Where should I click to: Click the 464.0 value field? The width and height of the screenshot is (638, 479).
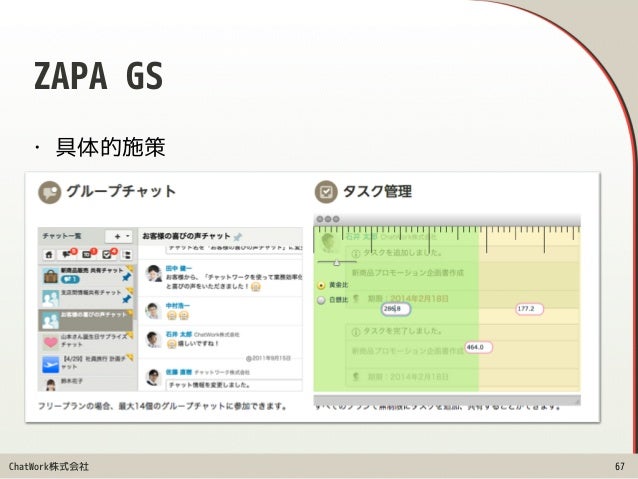478,347
